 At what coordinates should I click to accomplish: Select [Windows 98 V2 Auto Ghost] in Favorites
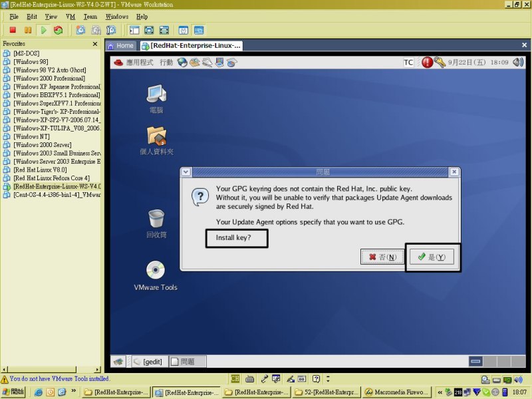49,70
